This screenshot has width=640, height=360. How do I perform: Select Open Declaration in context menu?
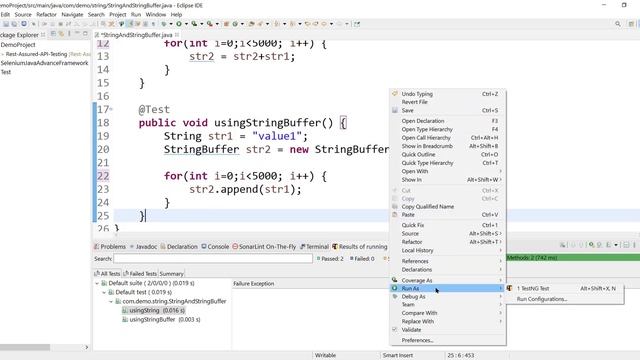tap(448, 121)
